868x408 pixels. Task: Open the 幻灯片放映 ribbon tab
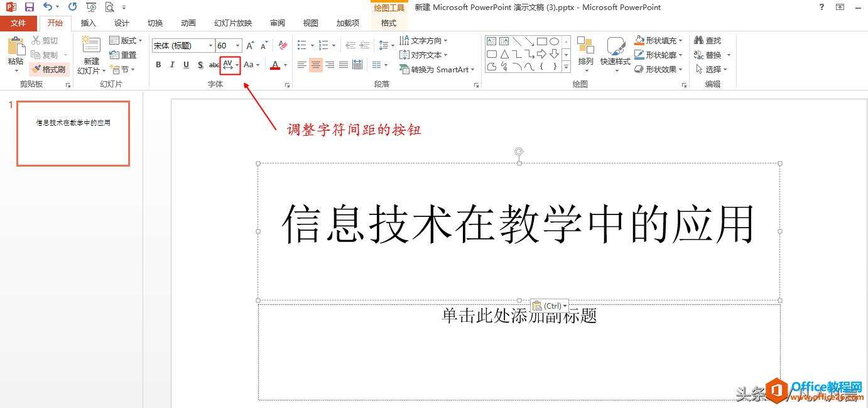[x=232, y=23]
